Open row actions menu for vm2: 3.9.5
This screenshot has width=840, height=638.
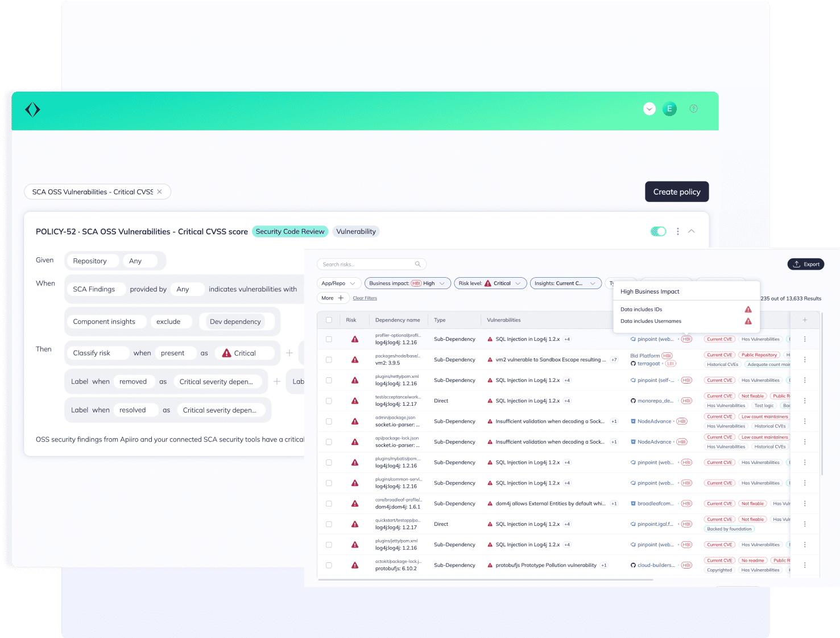805,360
